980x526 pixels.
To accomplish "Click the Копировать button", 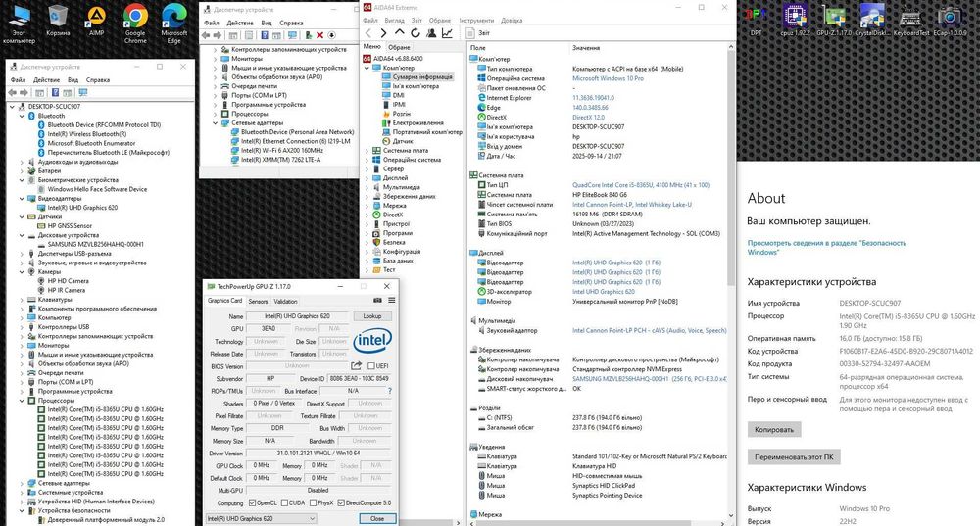I will click(773, 429).
